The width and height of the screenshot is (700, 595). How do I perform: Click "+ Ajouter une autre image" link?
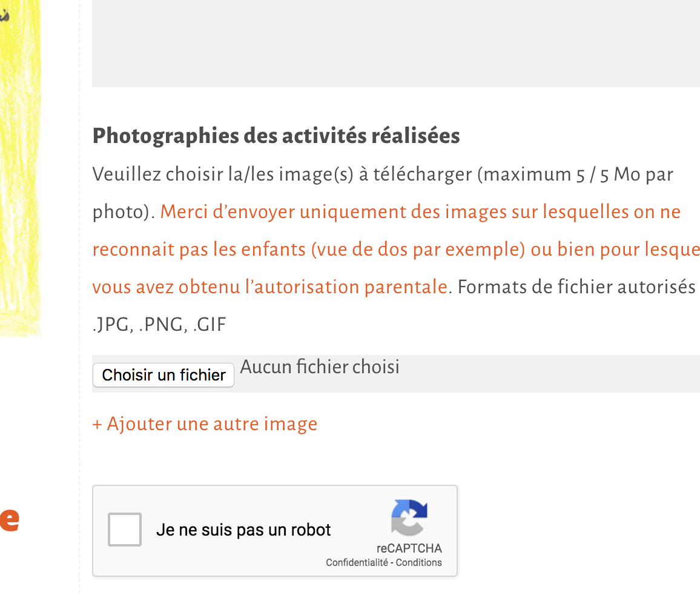[205, 424]
